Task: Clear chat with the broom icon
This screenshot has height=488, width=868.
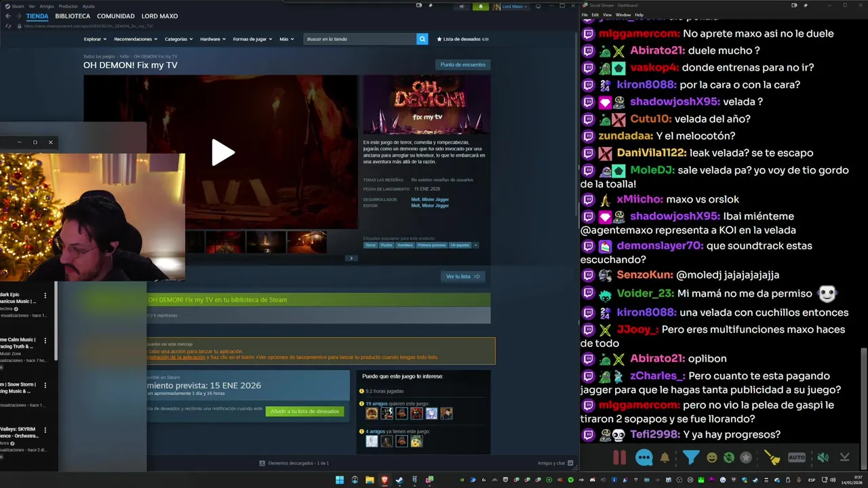Action: click(x=773, y=457)
